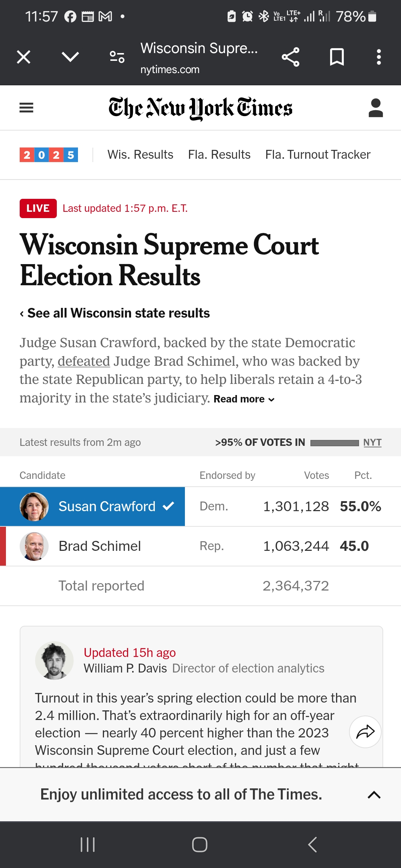Switch to Fla. Turnout Tracker tab
Viewport: 401px width, 868px height.
point(318,155)
